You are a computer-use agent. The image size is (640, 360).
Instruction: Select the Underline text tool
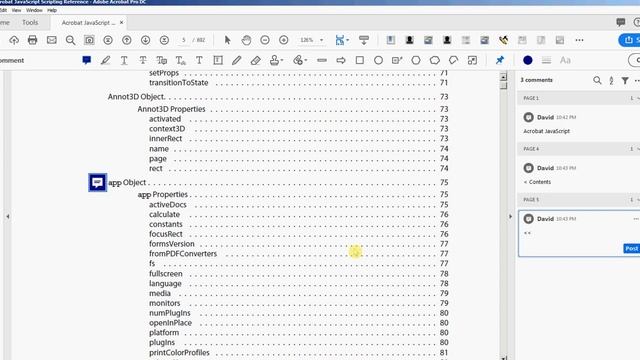(124, 60)
